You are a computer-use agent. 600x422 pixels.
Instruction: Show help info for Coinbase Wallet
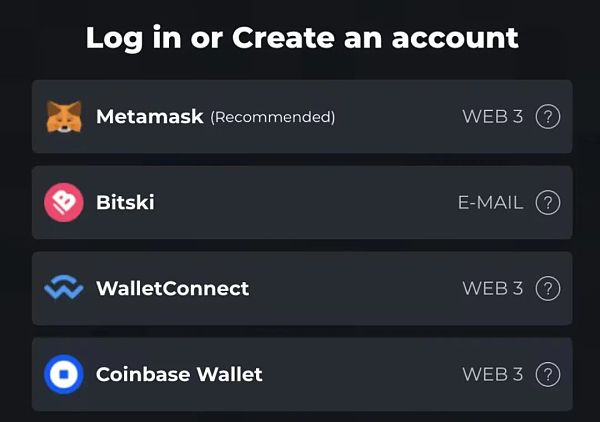click(x=547, y=375)
